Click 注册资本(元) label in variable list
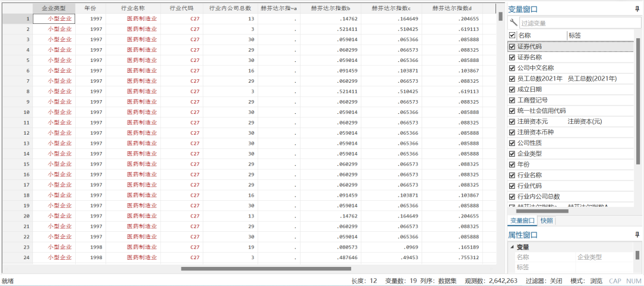This screenshot has width=644, height=286. coord(584,122)
